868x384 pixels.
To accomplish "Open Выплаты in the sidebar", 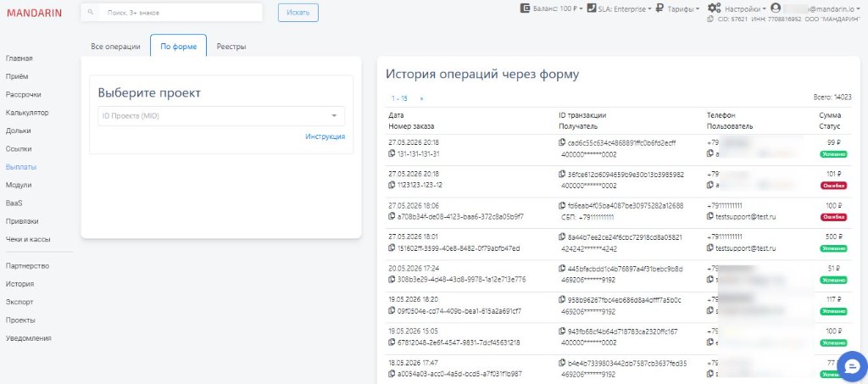I will point(21,166).
